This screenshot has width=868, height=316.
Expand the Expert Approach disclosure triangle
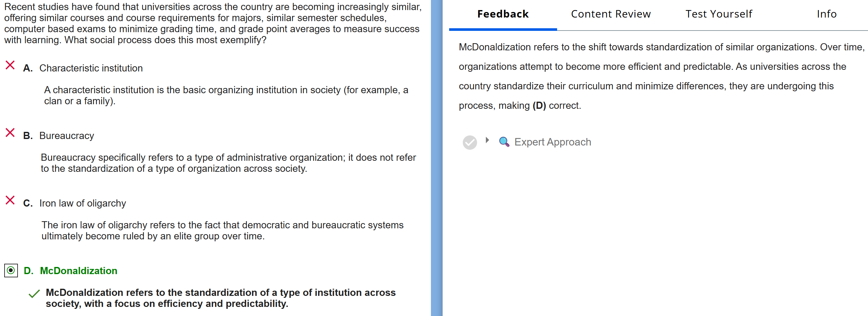click(487, 140)
